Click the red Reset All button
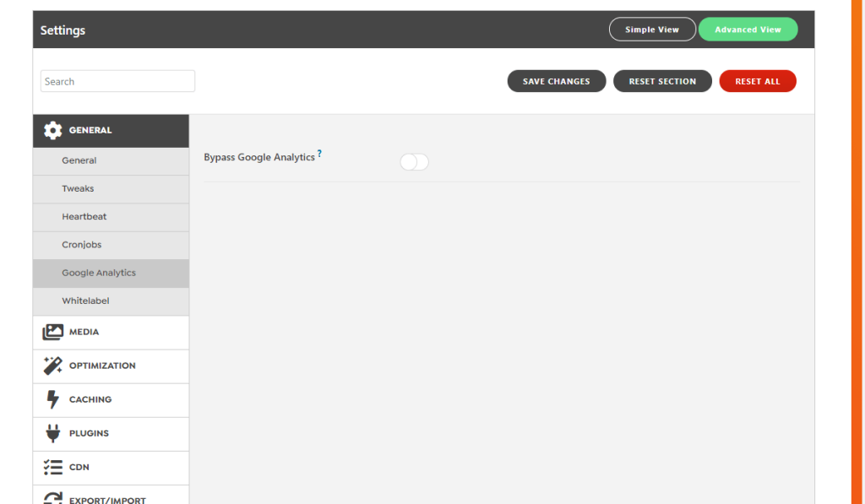The image size is (865, 504). tap(758, 82)
